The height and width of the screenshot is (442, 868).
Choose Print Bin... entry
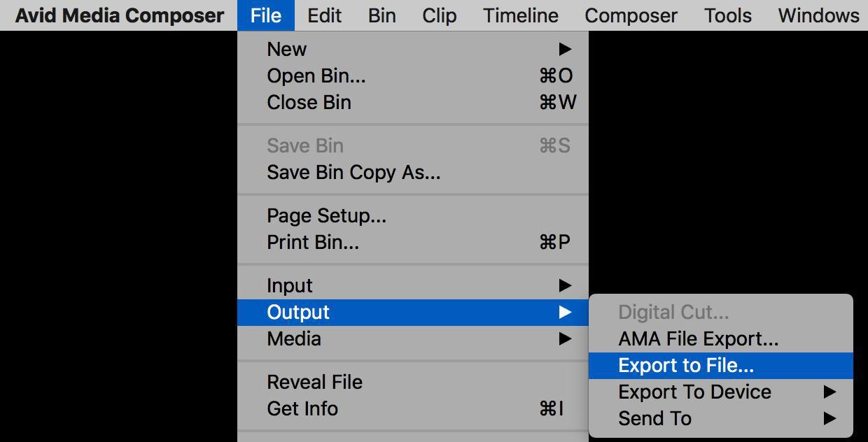tap(413, 242)
